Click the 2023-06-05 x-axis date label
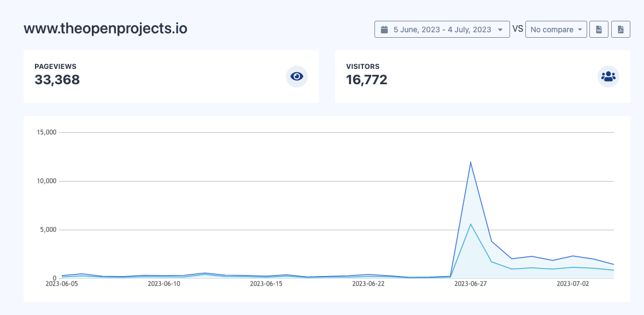The height and width of the screenshot is (315, 644). click(x=61, y=284)
